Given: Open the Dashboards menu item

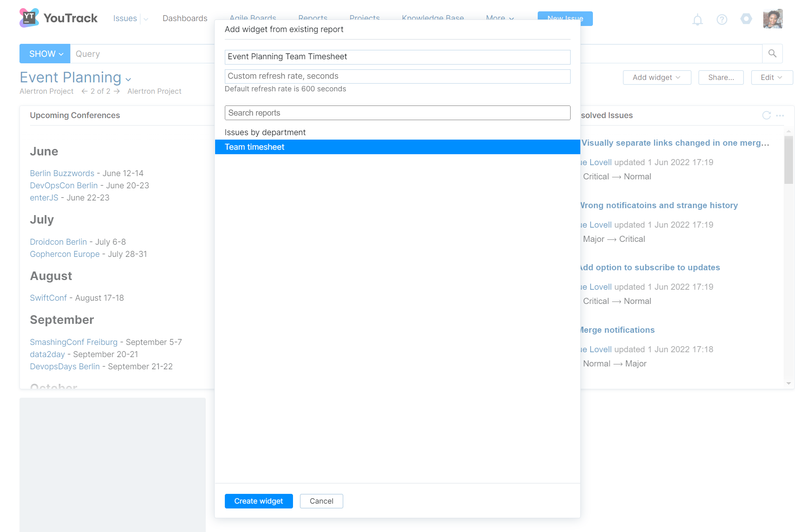Looking at the screenshot, I should 185,18.
